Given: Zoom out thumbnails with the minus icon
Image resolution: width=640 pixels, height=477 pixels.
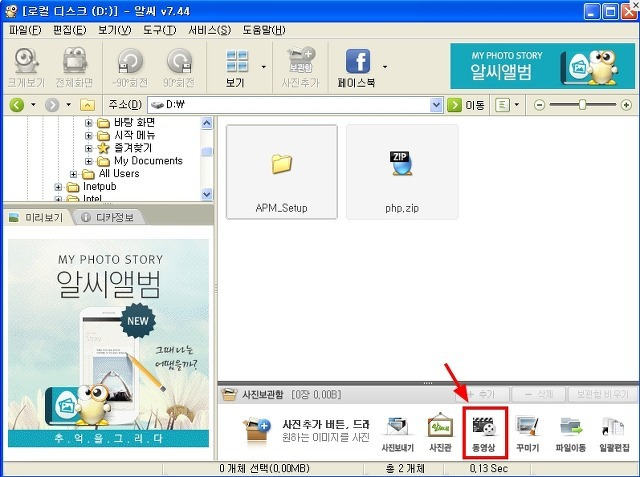Looking at the screenshot, I should tap(539, 105).
